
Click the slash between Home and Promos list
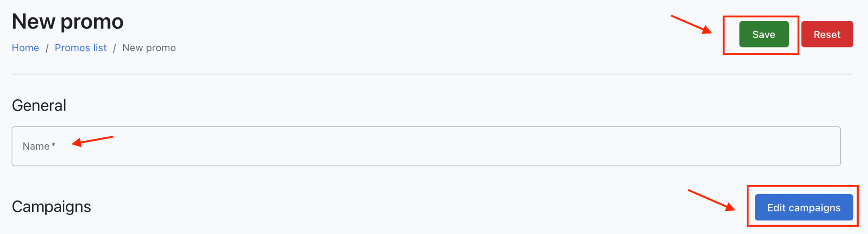coord(47,48)
